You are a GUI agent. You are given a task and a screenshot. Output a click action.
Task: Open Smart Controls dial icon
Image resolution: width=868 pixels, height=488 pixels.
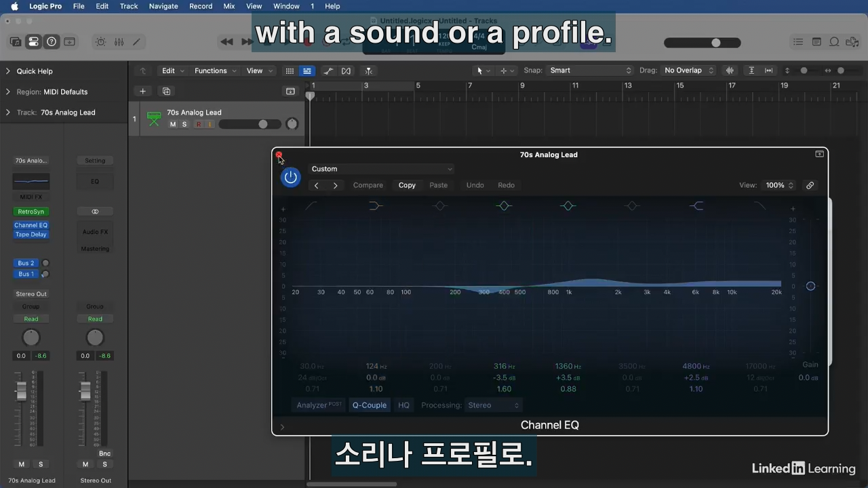tap(100, 42)
